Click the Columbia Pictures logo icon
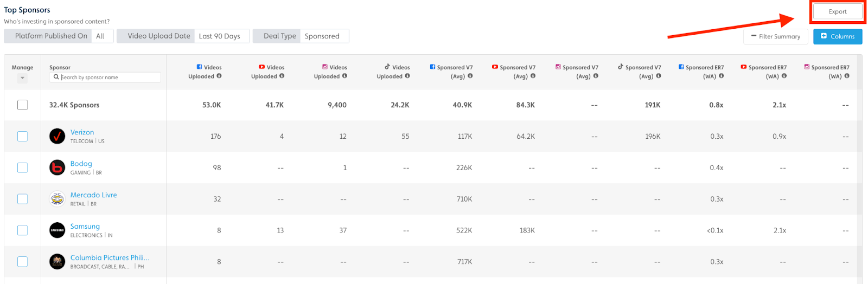 point(57,262)
